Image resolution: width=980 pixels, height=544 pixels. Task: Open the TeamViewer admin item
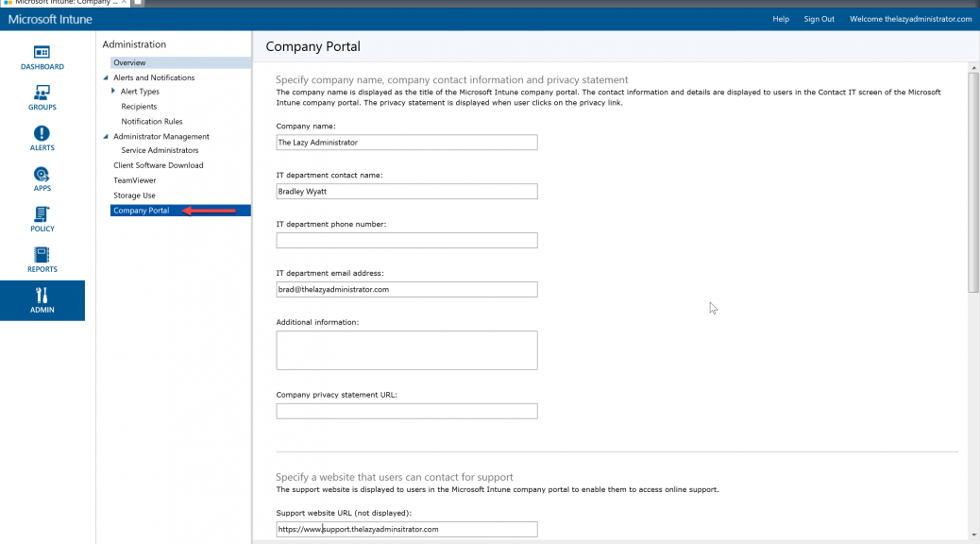point(134,180)
